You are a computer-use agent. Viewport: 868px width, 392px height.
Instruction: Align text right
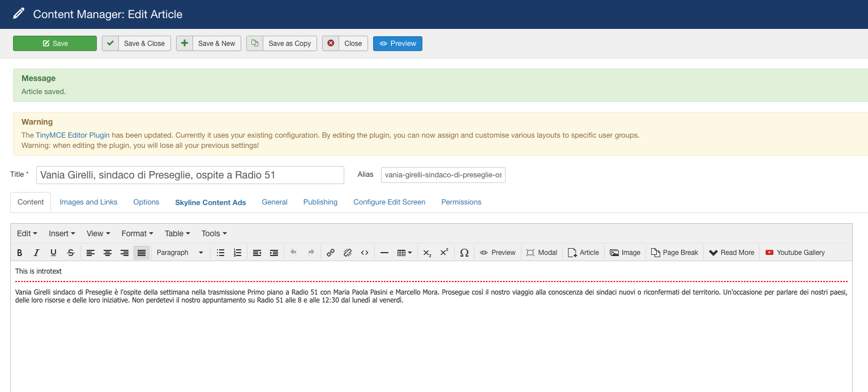(x=125, y=253)
